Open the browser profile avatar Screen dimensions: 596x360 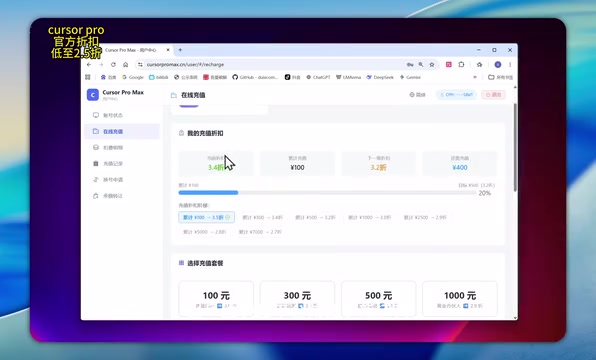(x=498, y=65)
